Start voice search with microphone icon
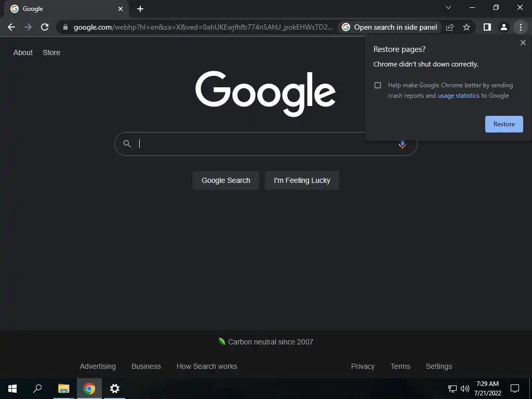 tap(403, 145)
